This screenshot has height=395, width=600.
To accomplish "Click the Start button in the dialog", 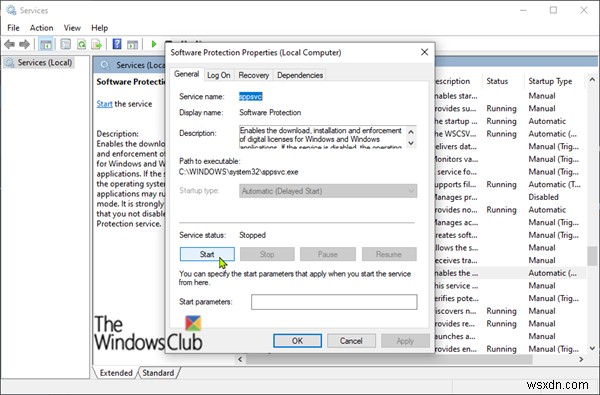I will 207,254.
